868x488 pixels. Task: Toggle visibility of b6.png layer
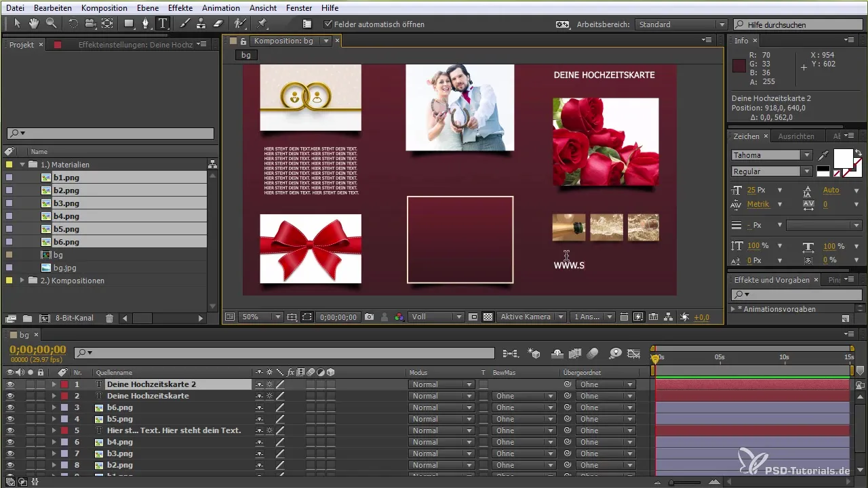[10, 407]
